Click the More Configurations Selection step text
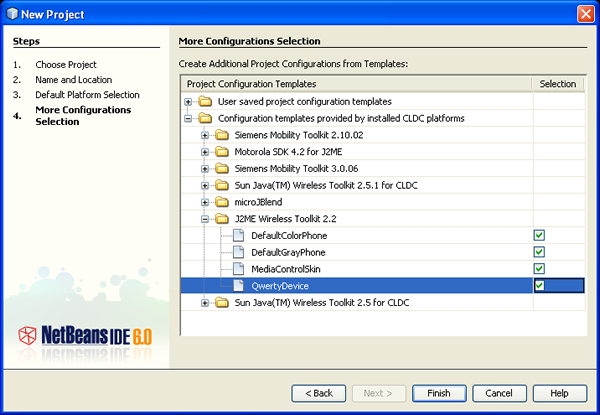This screenshot has height=415, width=600. (83, 116)
